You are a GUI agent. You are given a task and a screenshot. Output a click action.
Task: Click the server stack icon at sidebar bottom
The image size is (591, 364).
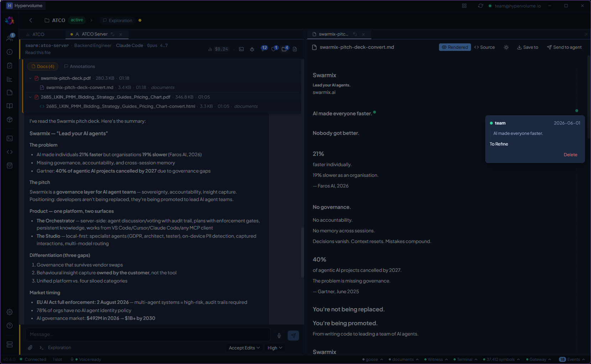tap(10, 344)
